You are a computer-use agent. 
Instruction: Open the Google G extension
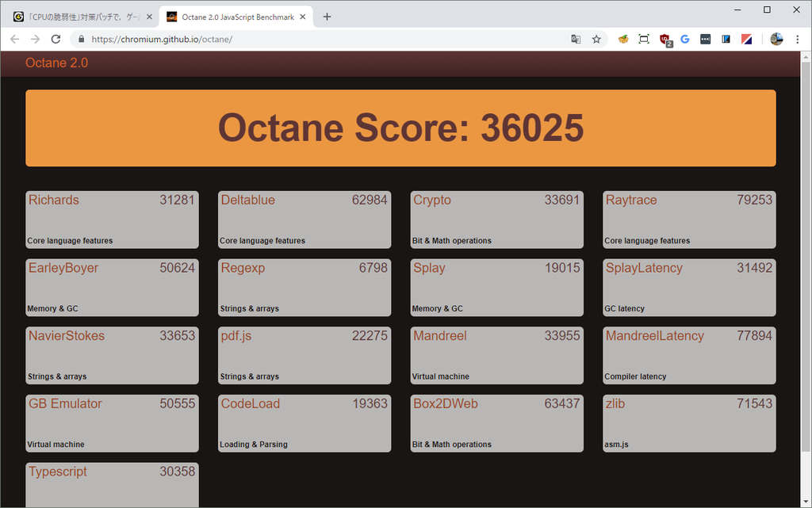[x=684, y=40]
